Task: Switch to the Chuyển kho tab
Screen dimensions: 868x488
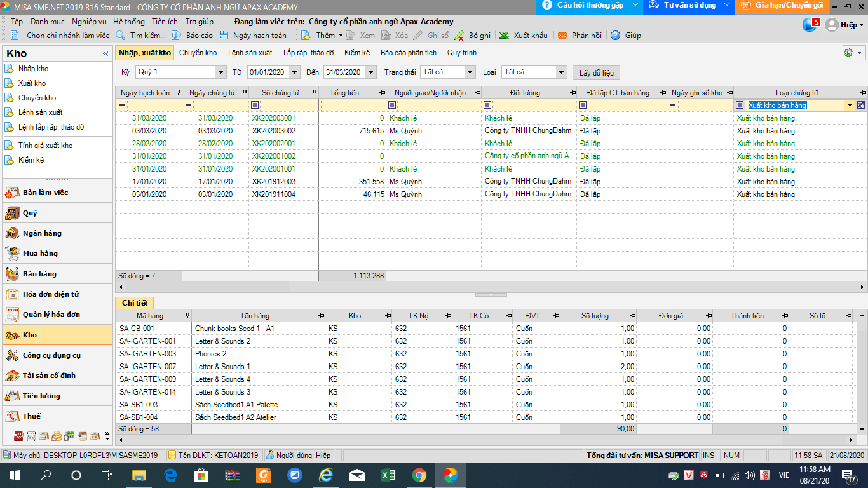Action: (198, 53)
